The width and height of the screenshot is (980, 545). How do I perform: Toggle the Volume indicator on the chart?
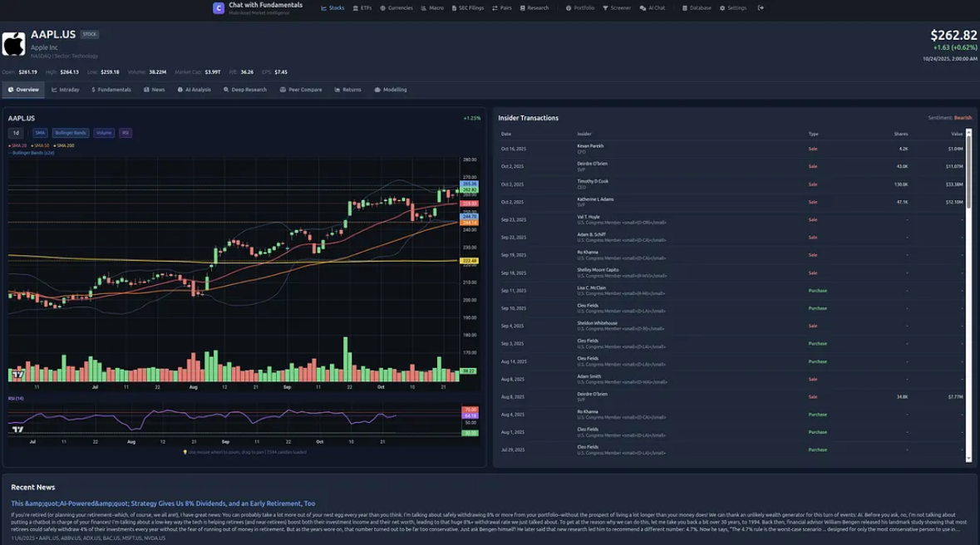105,132
